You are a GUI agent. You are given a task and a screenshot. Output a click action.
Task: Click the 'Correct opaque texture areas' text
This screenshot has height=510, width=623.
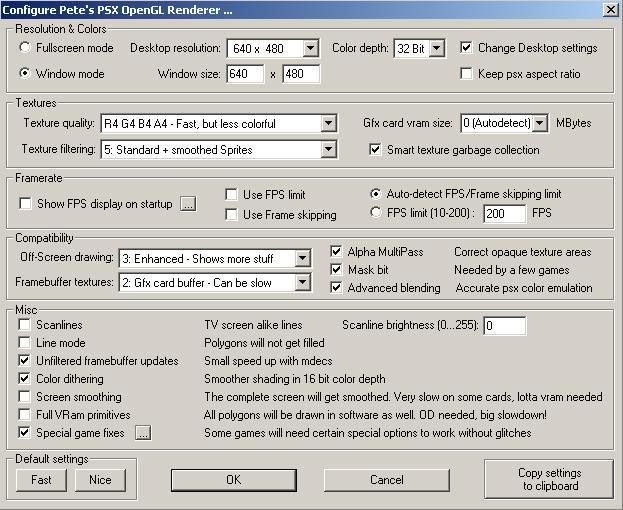tap(522, 252)
